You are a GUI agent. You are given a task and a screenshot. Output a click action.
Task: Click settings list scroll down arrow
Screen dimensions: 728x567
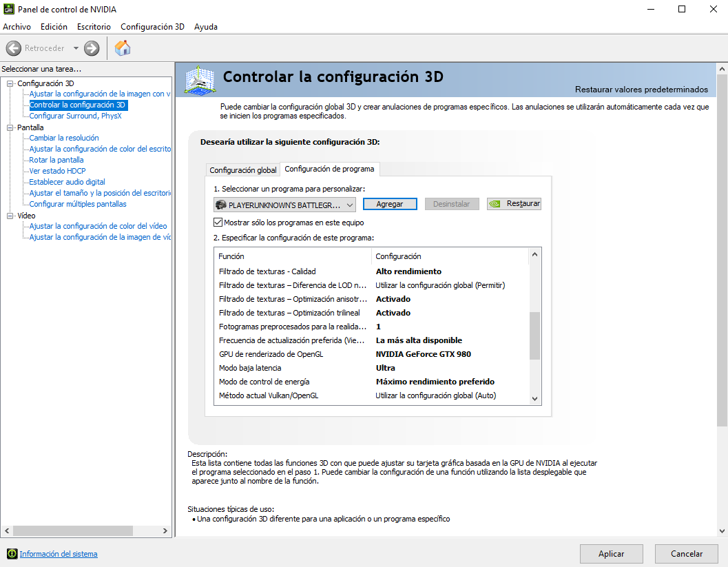point(535,398)
